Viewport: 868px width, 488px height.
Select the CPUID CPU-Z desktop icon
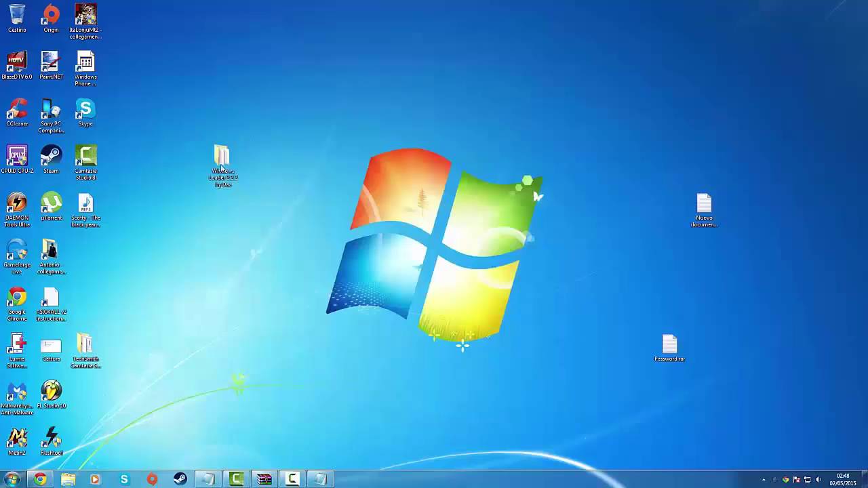click(17, 160)
